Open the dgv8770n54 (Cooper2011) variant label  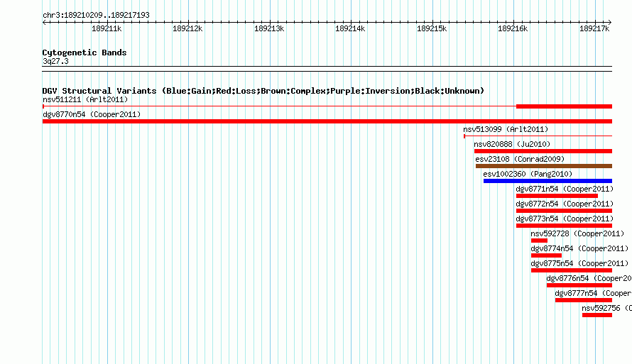tap(92, 114)
